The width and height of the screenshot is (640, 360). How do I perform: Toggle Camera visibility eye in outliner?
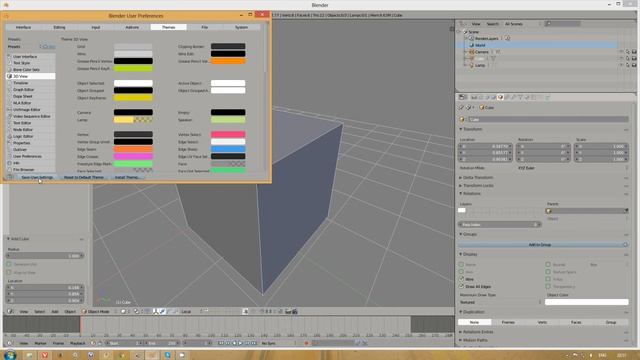tap(621, 52)
